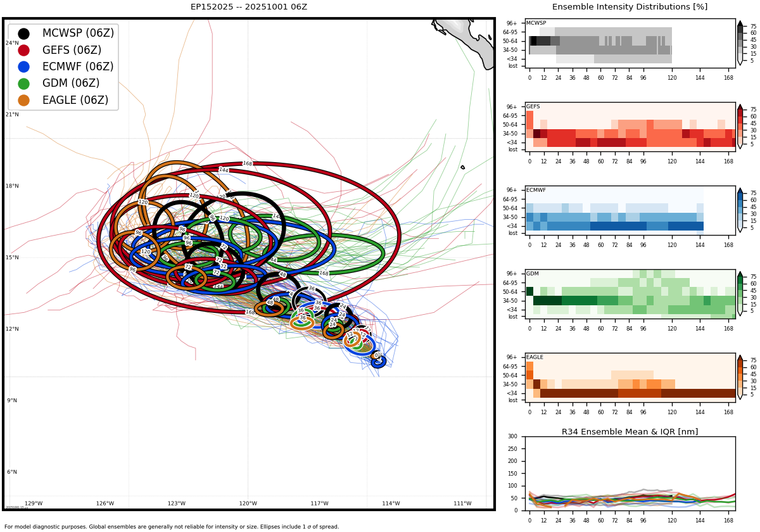Click the '34-50' row label of EAGLE panel
The image size is (760, 532).
tap(510, 384)
